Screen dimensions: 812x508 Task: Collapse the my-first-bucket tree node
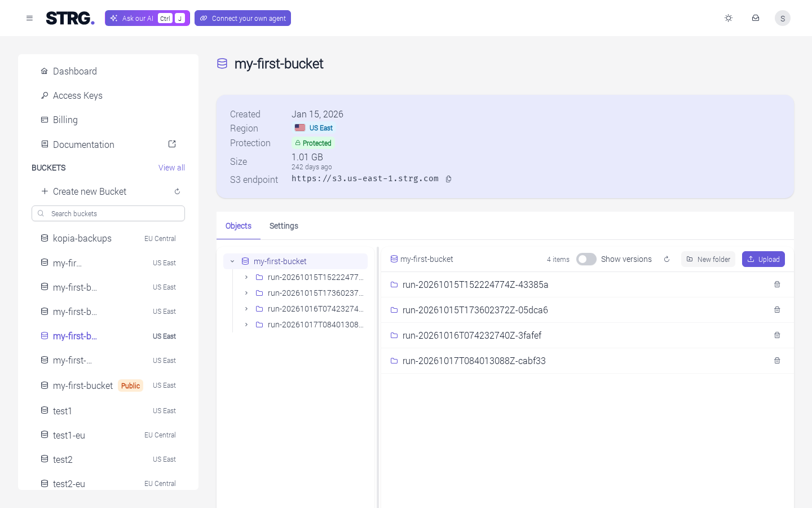(232, 261)
